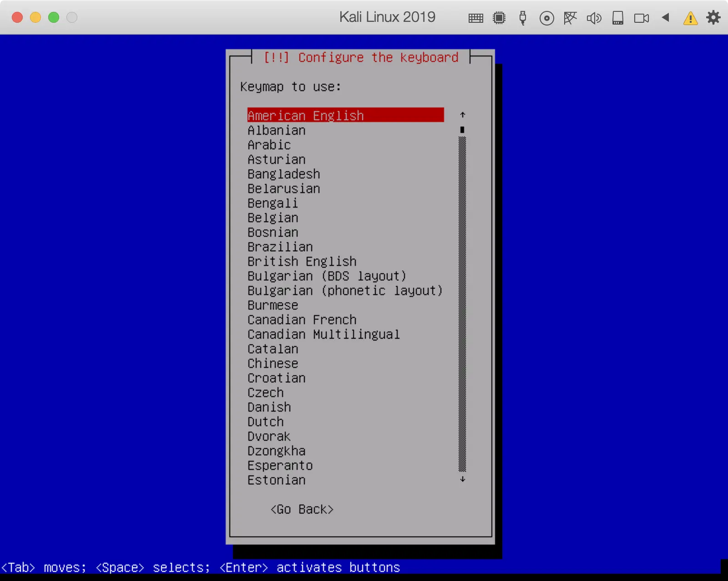Viewport: 728px width, 581px height.
Task: Click the keymap list scroll-up arrow
Action: coord(462,115)
